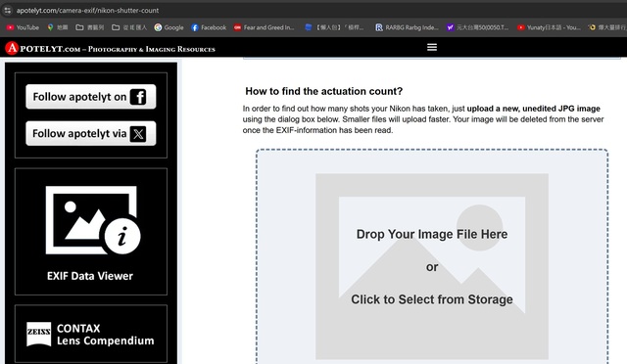Open the first bookmarks folder
This screenshot has height=364, width=627.
90,27
